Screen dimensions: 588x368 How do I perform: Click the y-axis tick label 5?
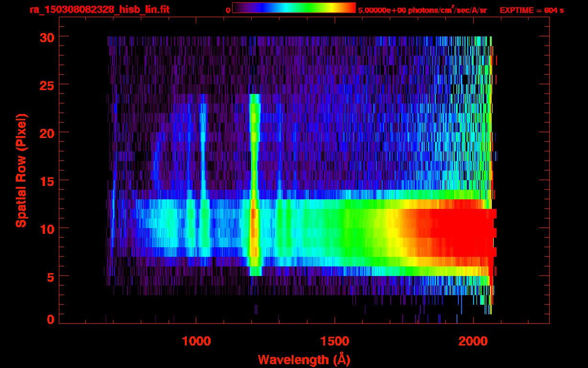50,276
